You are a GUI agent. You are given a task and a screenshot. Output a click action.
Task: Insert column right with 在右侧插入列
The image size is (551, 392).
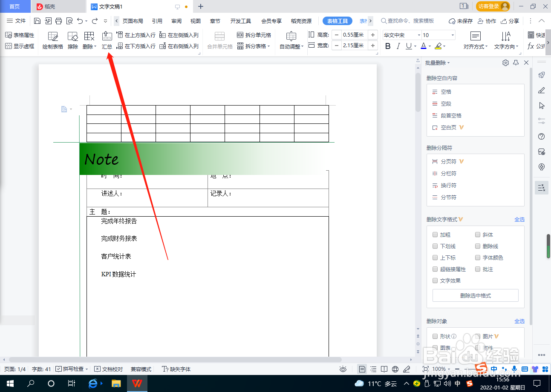(x=179, y=46)
